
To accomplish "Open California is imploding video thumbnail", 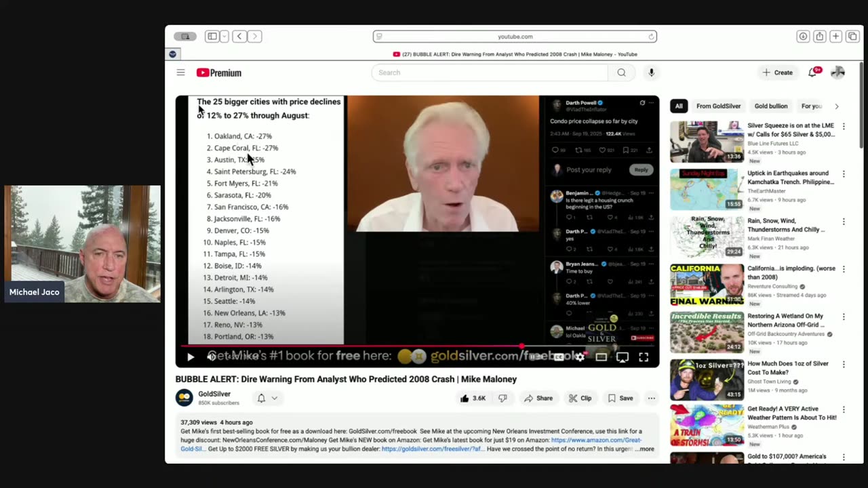I will (707, 285).
